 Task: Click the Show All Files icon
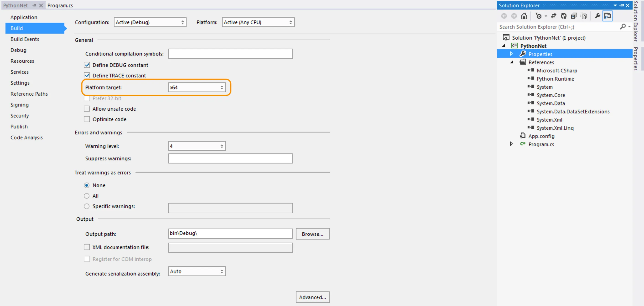[x=584, y=16]
